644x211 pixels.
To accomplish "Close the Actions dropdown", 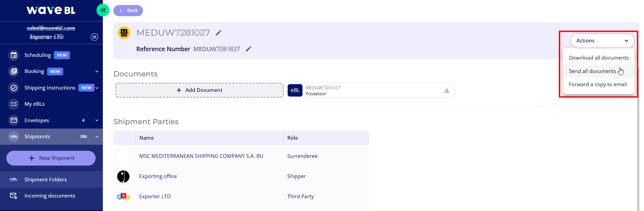I will click(602, 41).
